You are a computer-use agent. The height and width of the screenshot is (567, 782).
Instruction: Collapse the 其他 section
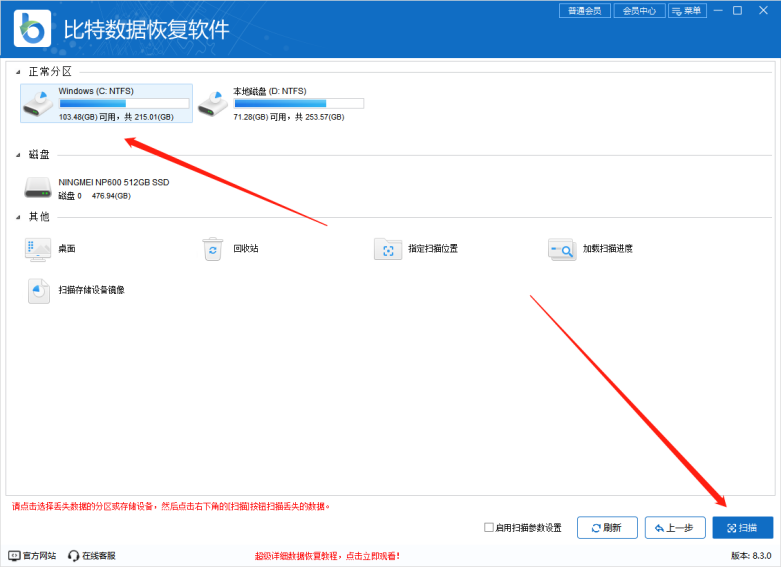(18, 217)
